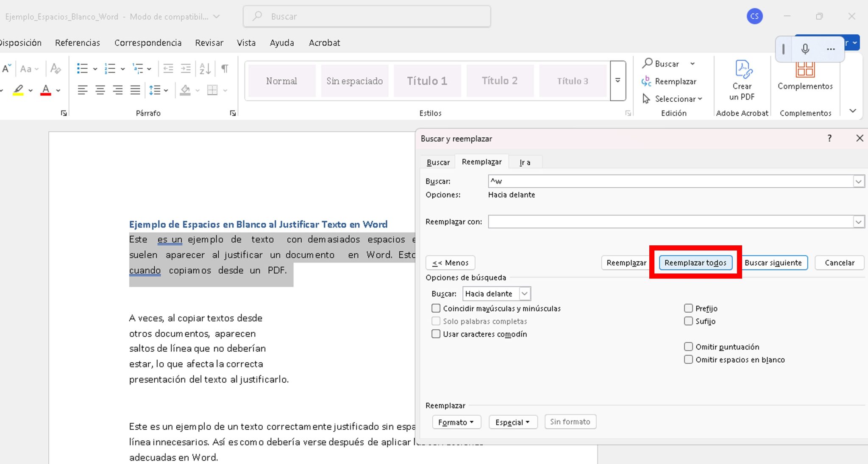Open the Buscar direction dropdown showing Hacia delante

(x=524, y=293)
